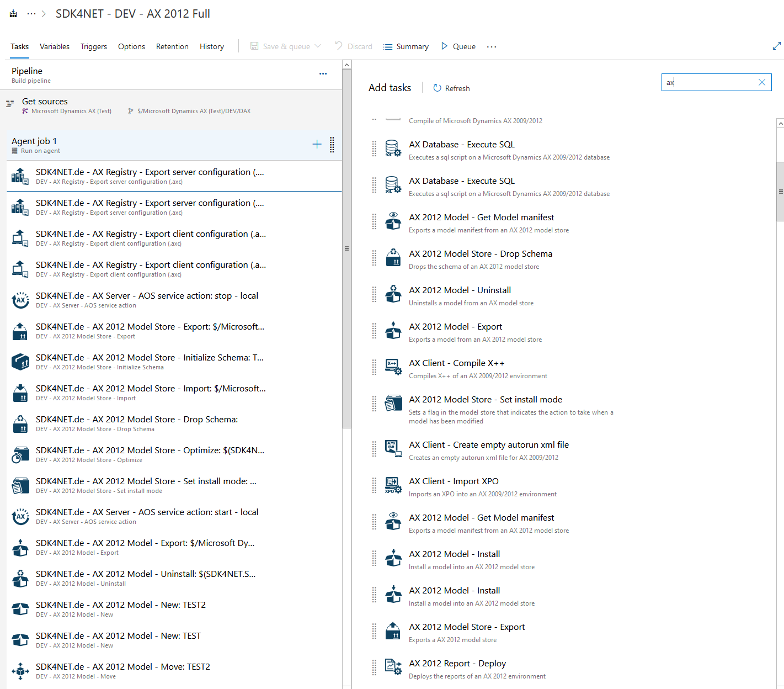Click the first AX Database Execute SQL icon
Image resolution: width=784 pixels, height=689 pixels.
393,149
